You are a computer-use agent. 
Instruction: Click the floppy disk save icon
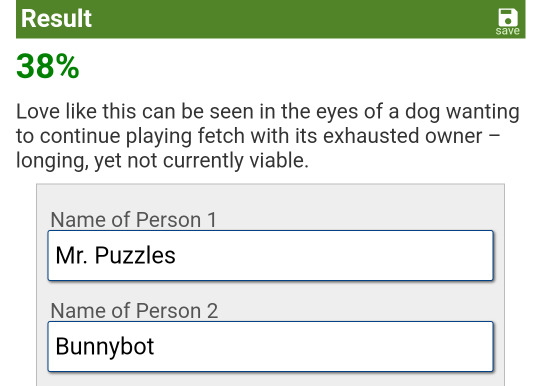coord(508,17)
